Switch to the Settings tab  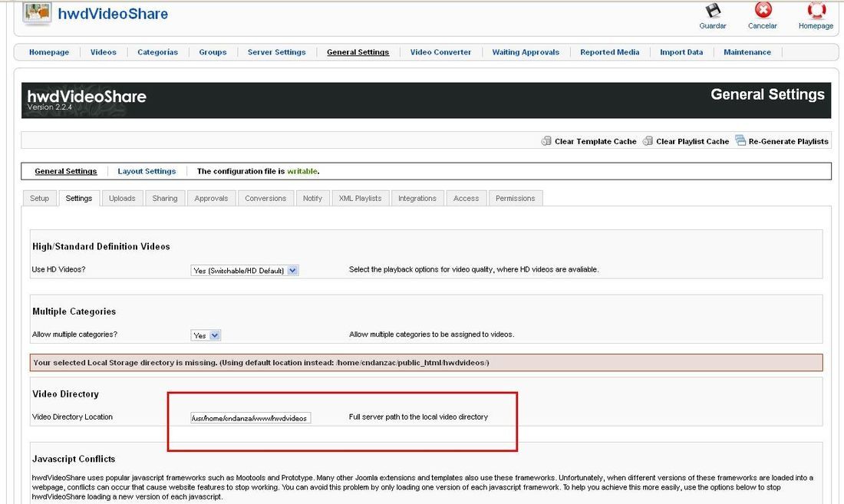coord(79,198)
